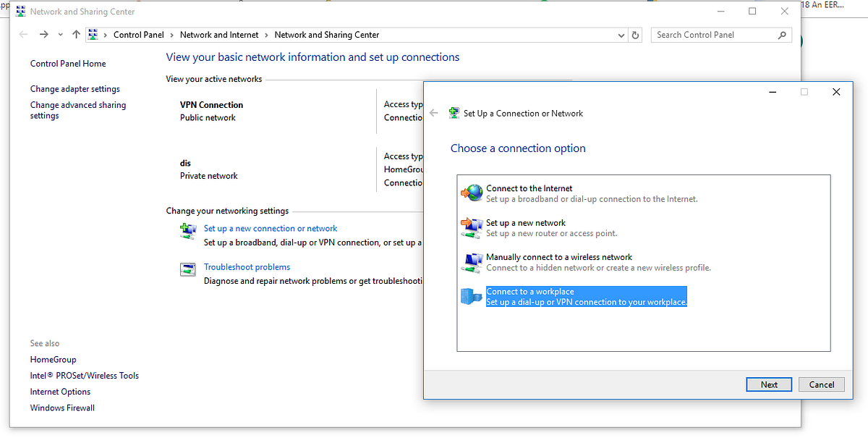Image resolution: width=868 pixels, height=438 pixels.
Task: Select Connect to a workplace option
Action: pyautogui.click(x=587, y=297)
